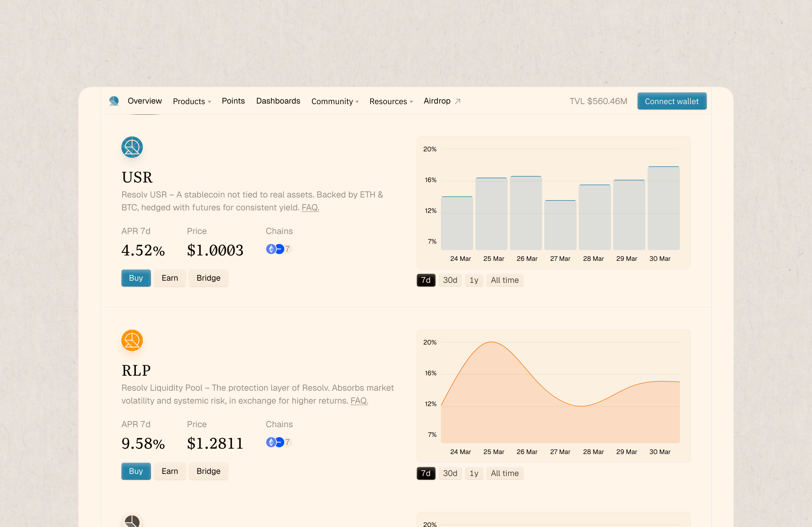Click the second blue chain badge under RLP
Image resolution: width=812 pixels, height=527 pixels.
click(x=280, y=442)
